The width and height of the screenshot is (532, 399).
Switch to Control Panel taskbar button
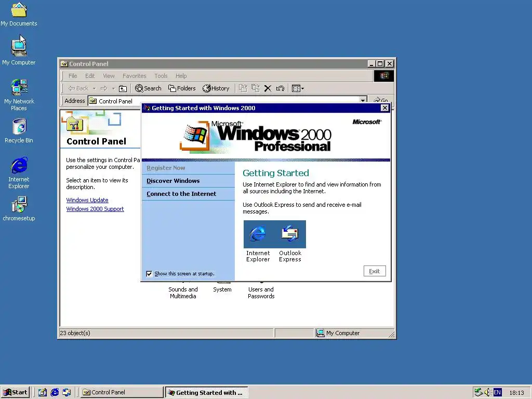pos(122,392)
